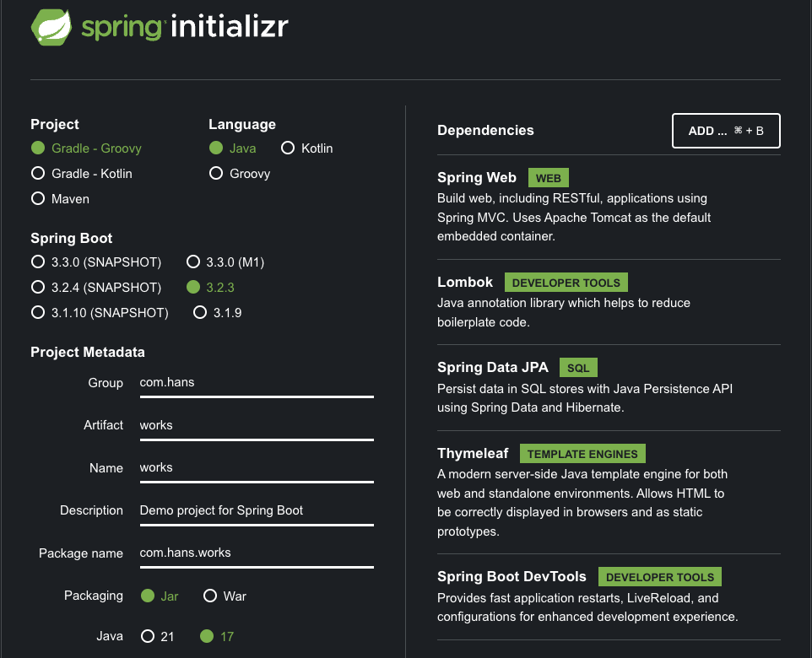Click the Spring Data JPA title
Viewport: 812px width, 658px height.
coord(492,367)
